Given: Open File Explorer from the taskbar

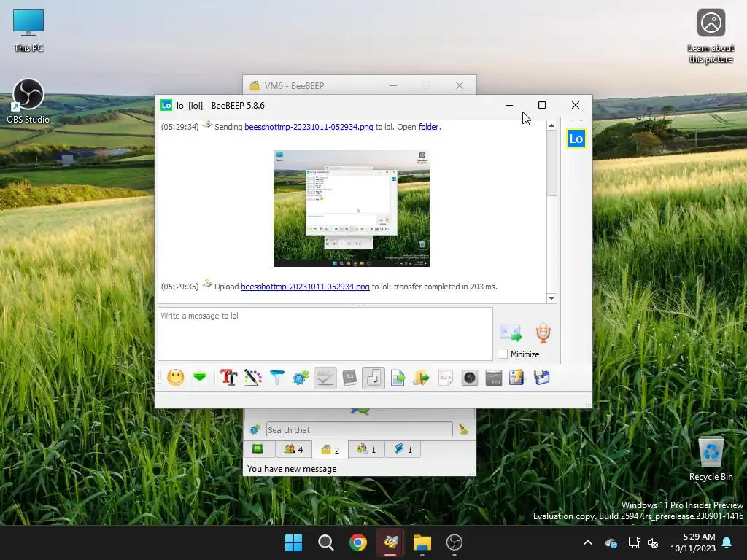Looking at the screenshot, I should 422,542.
